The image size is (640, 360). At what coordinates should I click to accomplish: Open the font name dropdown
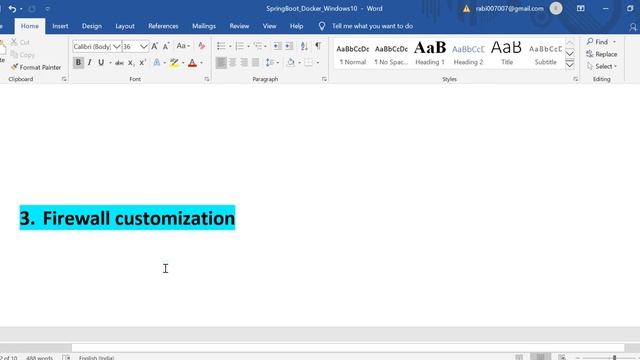point(117,47)
